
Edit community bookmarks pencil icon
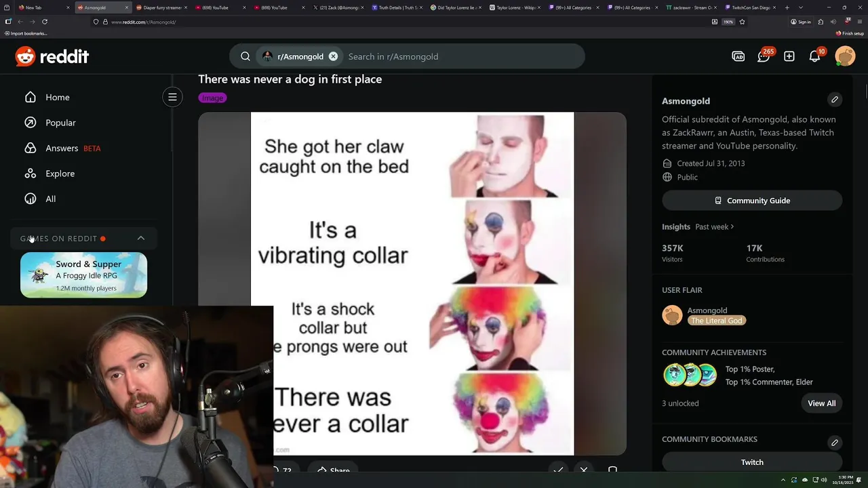click(835, 443)
